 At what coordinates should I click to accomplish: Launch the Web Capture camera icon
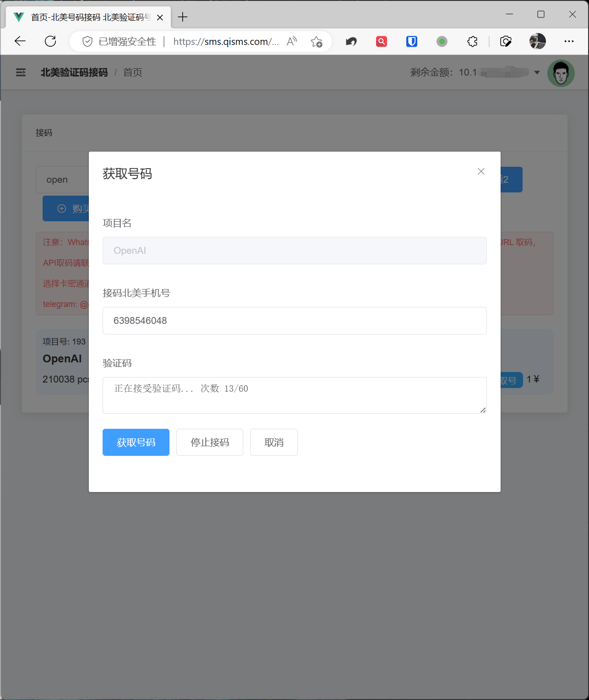[506, 41]
